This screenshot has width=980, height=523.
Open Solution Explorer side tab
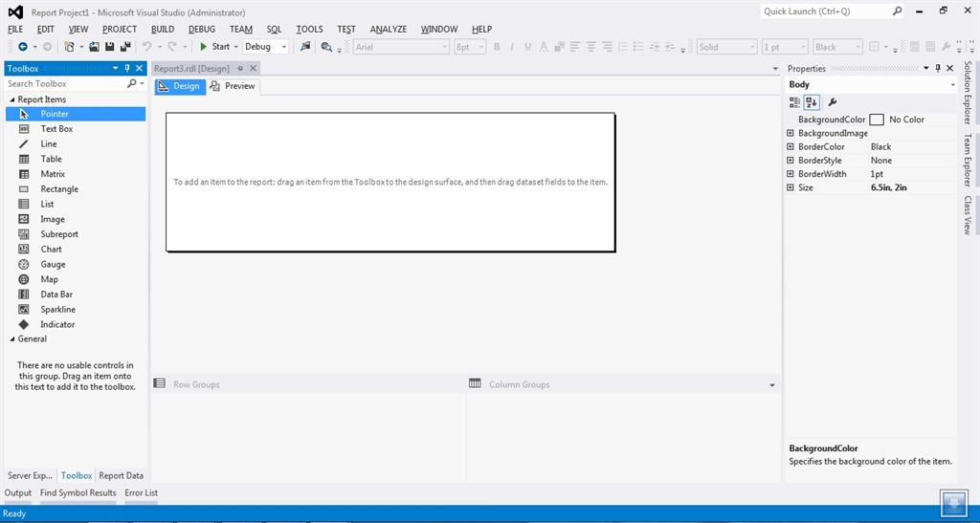(968, 93)
